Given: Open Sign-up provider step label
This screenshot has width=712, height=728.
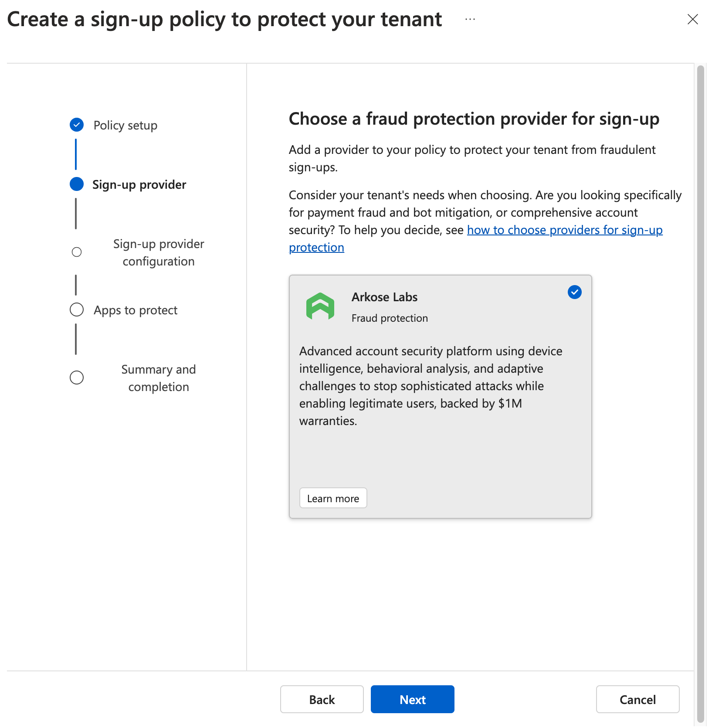Looking at the screenshot, I should [139, 185].
